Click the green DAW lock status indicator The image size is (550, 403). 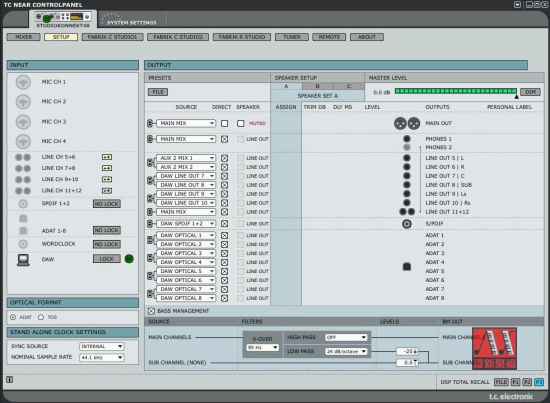(129, 259)
